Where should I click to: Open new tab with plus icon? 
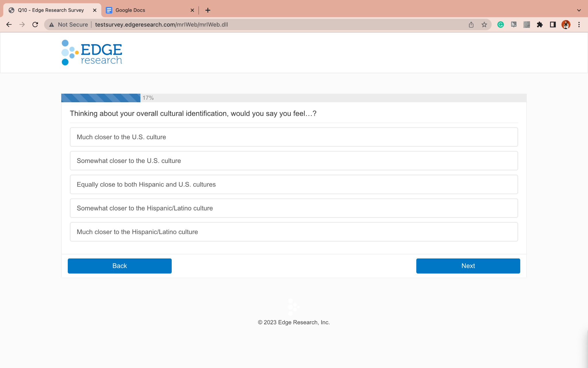[208, 10]
